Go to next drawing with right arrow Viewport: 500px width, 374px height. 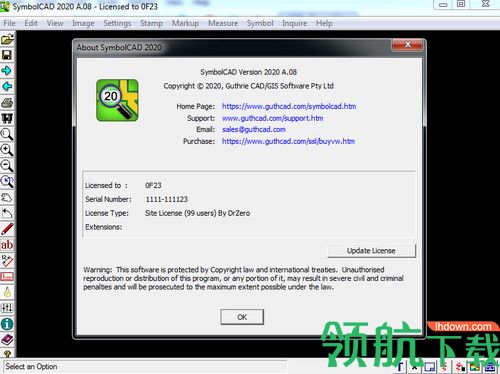[7, 71]
